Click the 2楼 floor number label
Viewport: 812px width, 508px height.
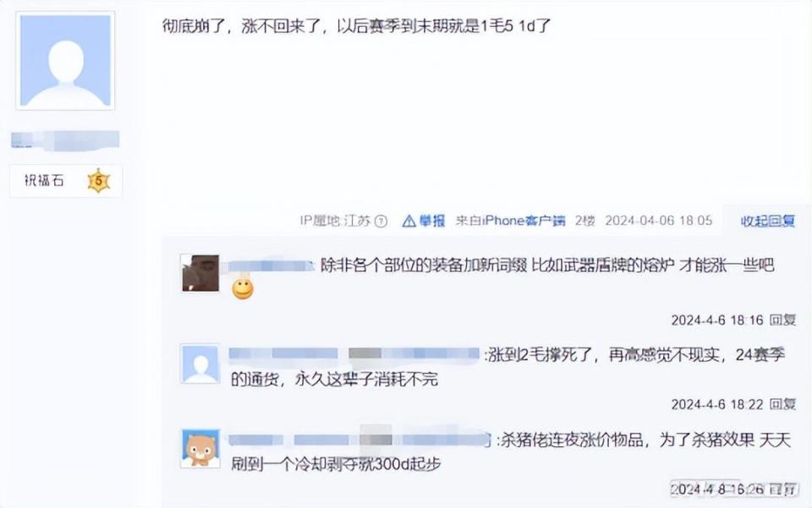point(584,221)
